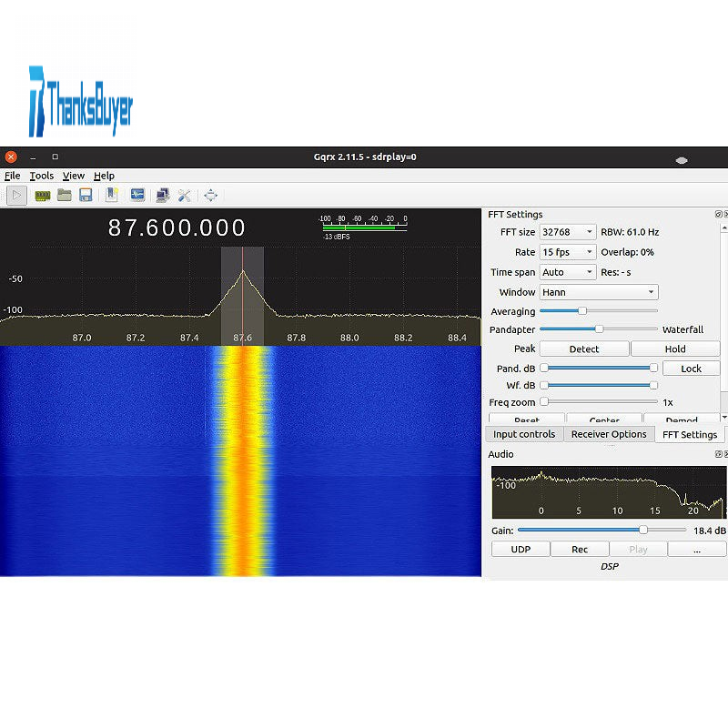Click the UDP button in Audio panel
This screenshot has height=728, width=728.
[x=521, y=549]
